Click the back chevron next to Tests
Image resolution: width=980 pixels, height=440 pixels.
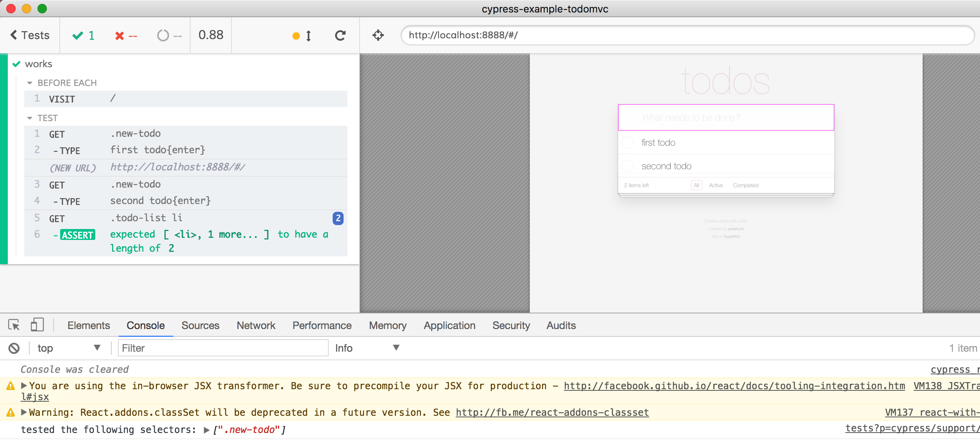pos(14,35)
